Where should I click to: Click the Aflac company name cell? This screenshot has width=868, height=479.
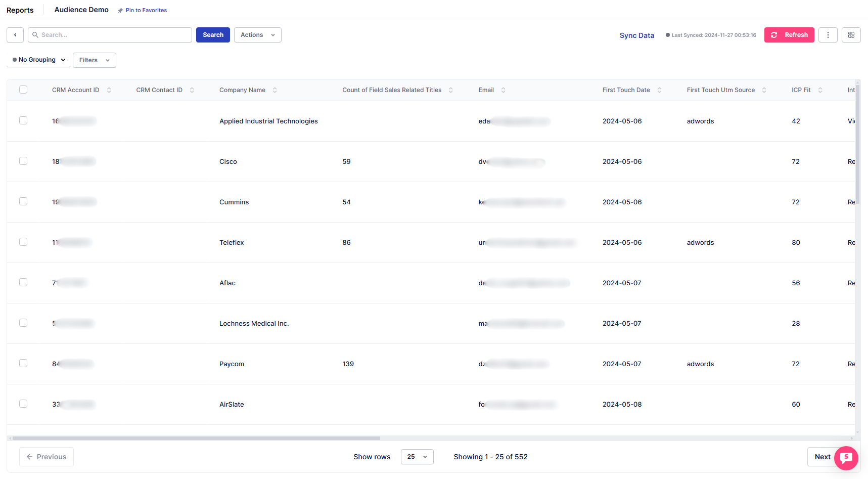tap(227, 283)
